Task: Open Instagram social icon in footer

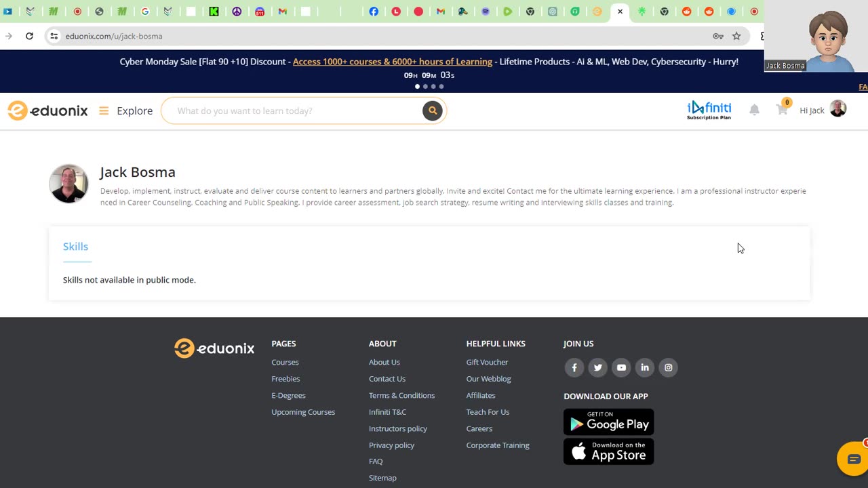Action: [x=669, y=367]
